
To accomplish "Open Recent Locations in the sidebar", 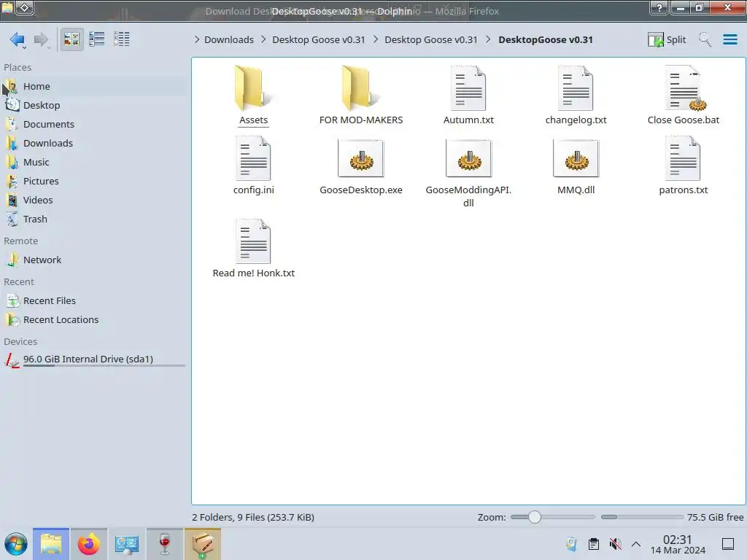I will coord(94,320).
